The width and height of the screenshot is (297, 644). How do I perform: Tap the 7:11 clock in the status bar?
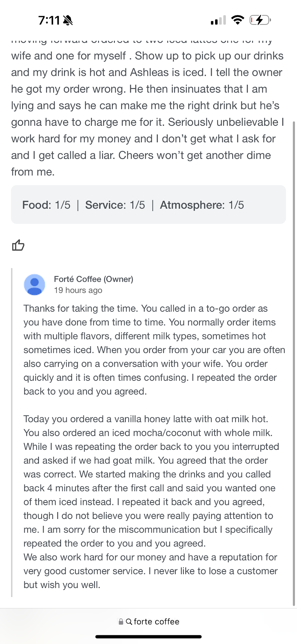[x=49, y=21]
